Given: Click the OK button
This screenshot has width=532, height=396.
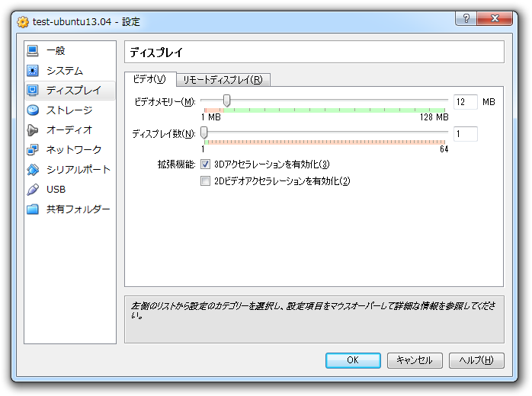Looking at the screenshot, I should 353,360.
